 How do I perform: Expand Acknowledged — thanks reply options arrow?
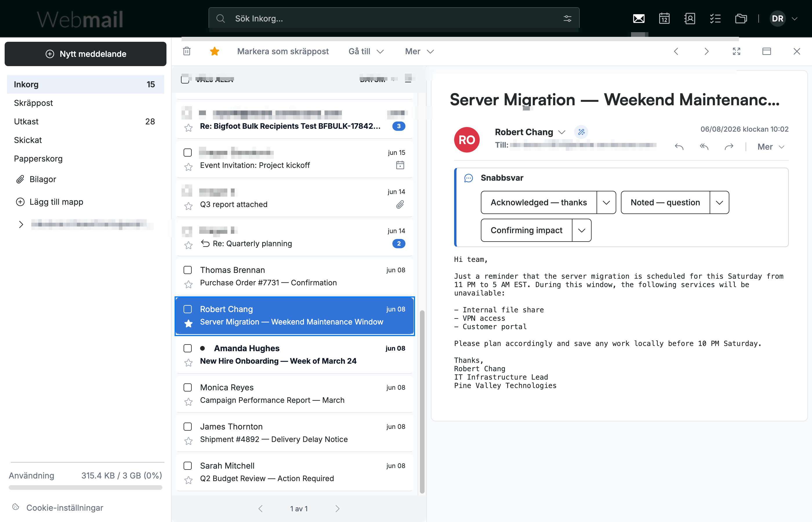(x=606, y=202)
